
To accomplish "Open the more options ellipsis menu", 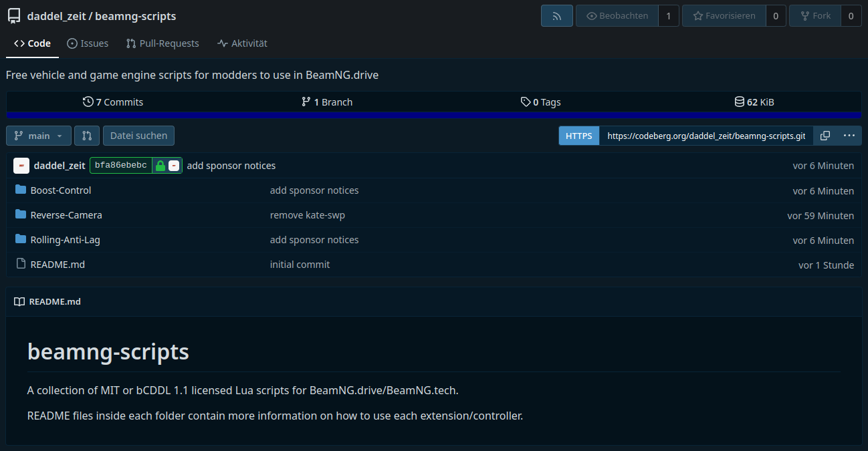I will 849,136.
